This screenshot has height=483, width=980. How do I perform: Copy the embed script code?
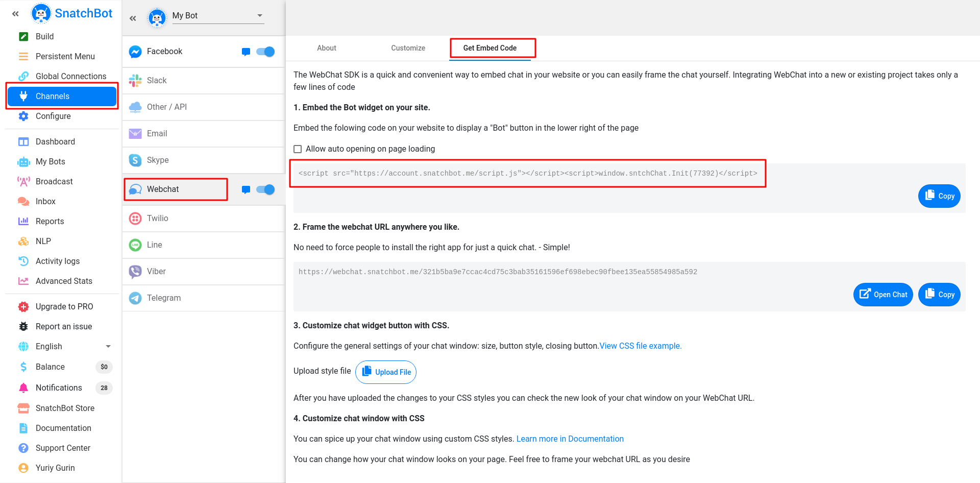coord(939,196)
